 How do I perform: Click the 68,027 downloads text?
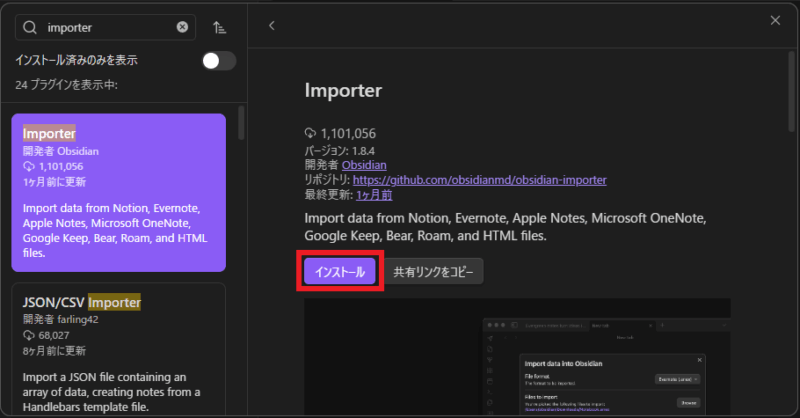pyautogui.click(x=54, y=335)
